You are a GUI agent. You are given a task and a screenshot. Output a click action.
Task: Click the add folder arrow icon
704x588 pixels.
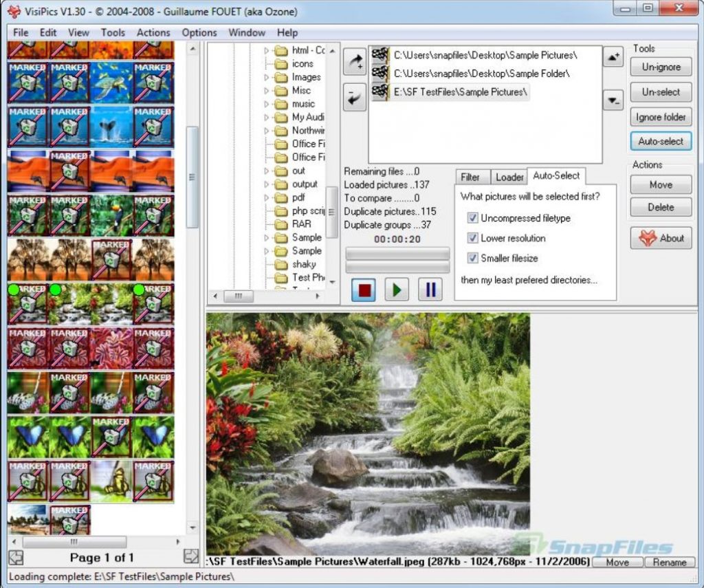tap(355, 61)
